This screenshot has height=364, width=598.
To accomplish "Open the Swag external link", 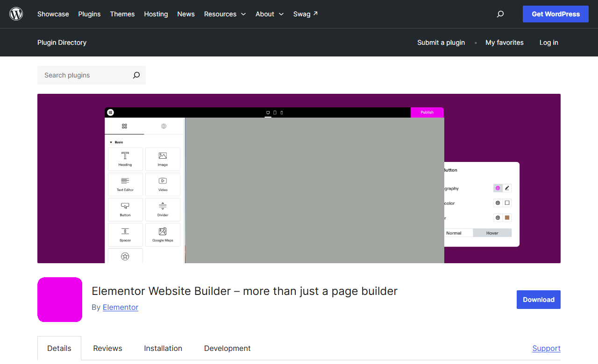I will (306, 14).
